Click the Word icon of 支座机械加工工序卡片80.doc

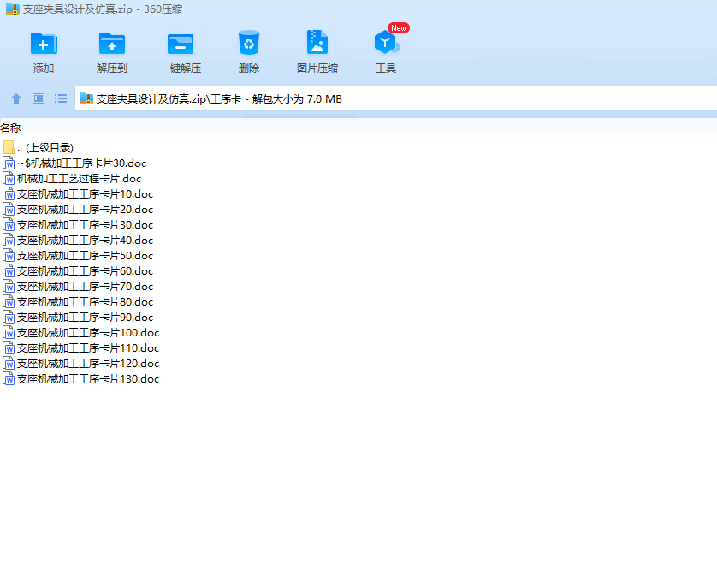pyautogui.click(x=9, y=302)
